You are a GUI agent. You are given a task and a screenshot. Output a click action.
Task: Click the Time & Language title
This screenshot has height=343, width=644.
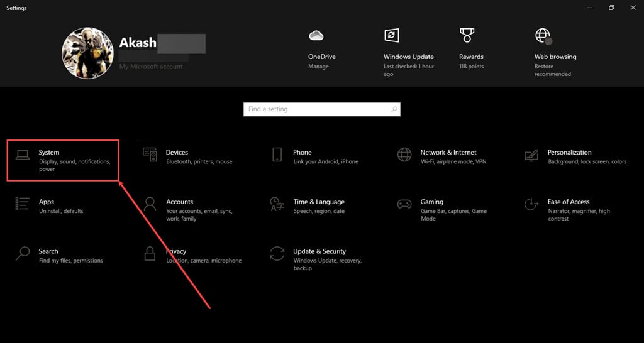319,202
